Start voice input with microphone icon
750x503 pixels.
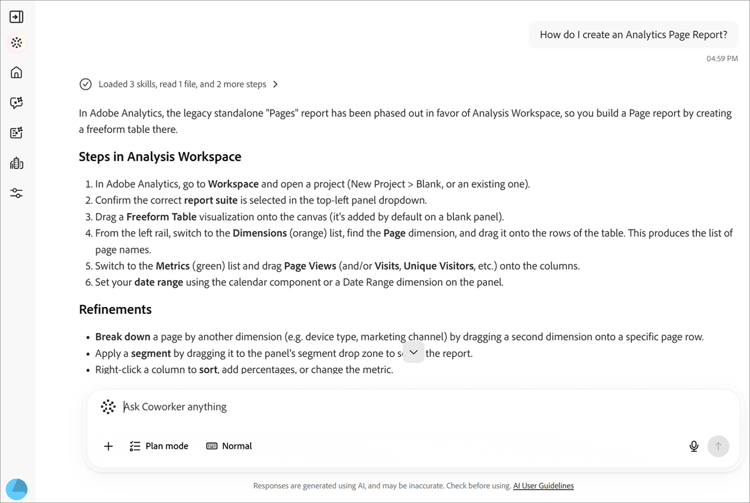(x=694, y=446)
